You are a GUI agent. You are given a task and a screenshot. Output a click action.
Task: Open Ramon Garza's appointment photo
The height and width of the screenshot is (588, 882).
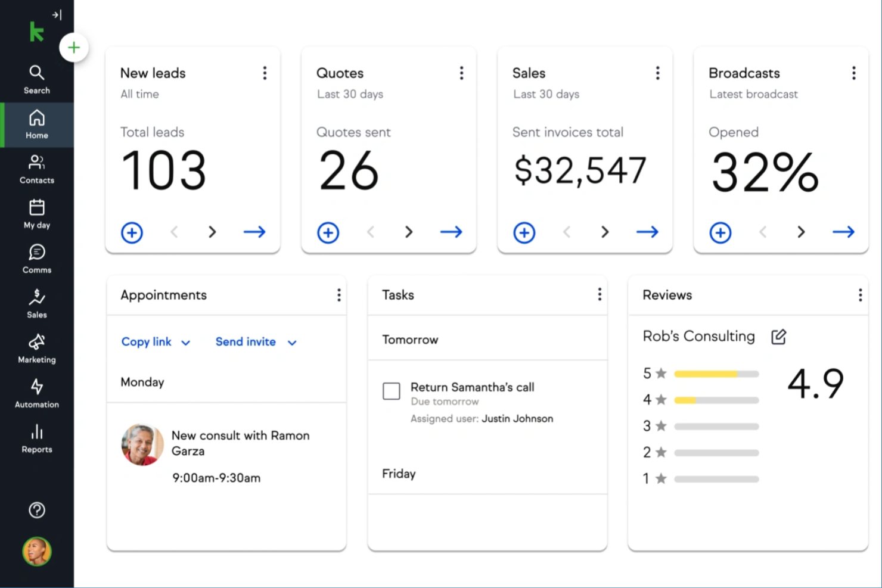click(142, 444)
